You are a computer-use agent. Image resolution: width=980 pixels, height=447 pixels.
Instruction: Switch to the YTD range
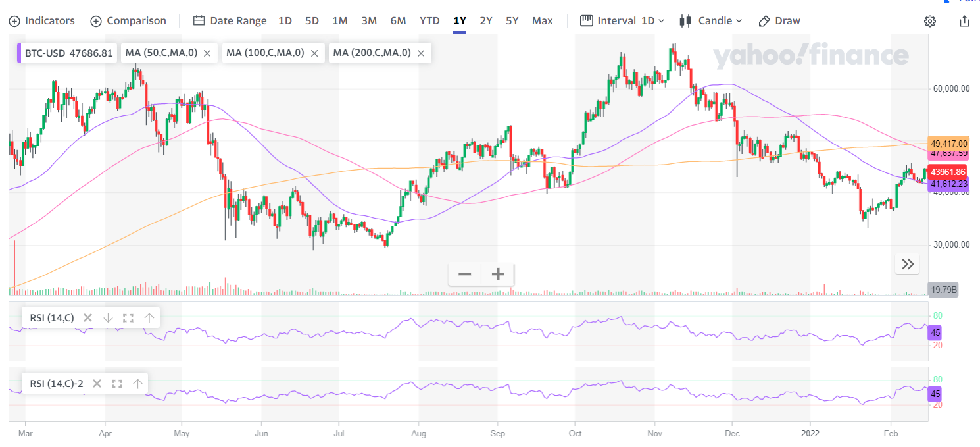point(429,21)
